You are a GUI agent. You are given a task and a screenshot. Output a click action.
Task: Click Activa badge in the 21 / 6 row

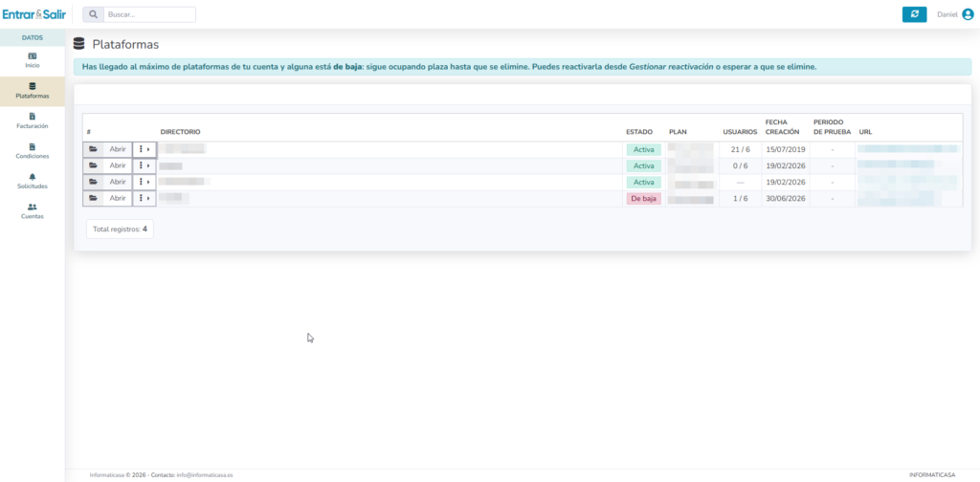click(x=644, y=150)
